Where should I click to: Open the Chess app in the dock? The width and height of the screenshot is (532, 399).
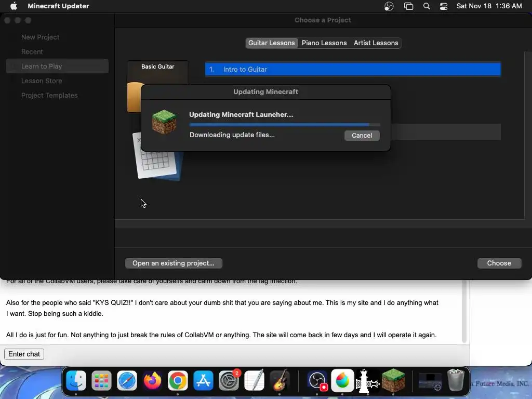point(367,380)
